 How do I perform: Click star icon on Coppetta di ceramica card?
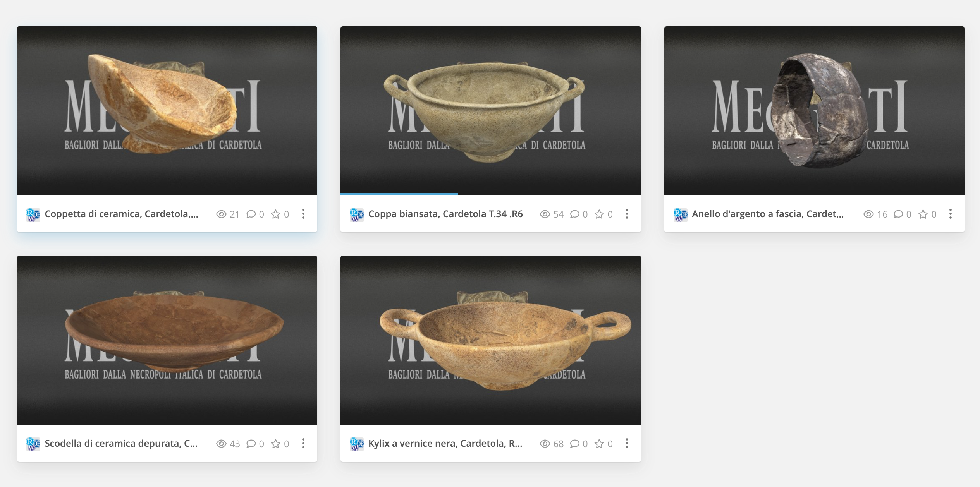pyautogui.click(x=275, y=214)
